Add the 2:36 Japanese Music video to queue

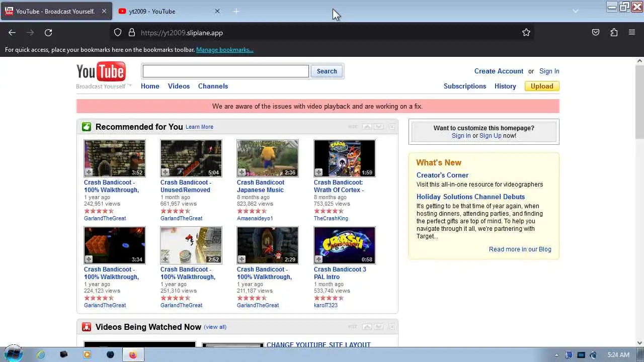(x=242, y=172)
